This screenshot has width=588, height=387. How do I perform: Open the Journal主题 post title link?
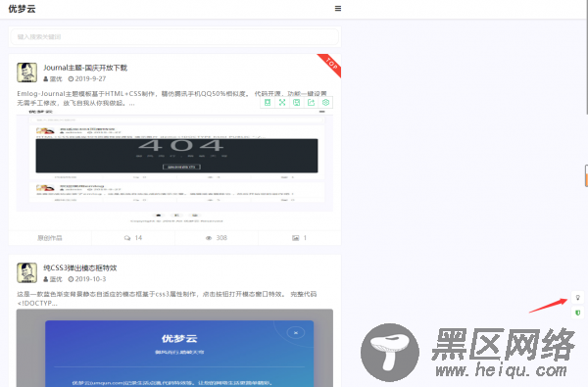coord(85,68)
